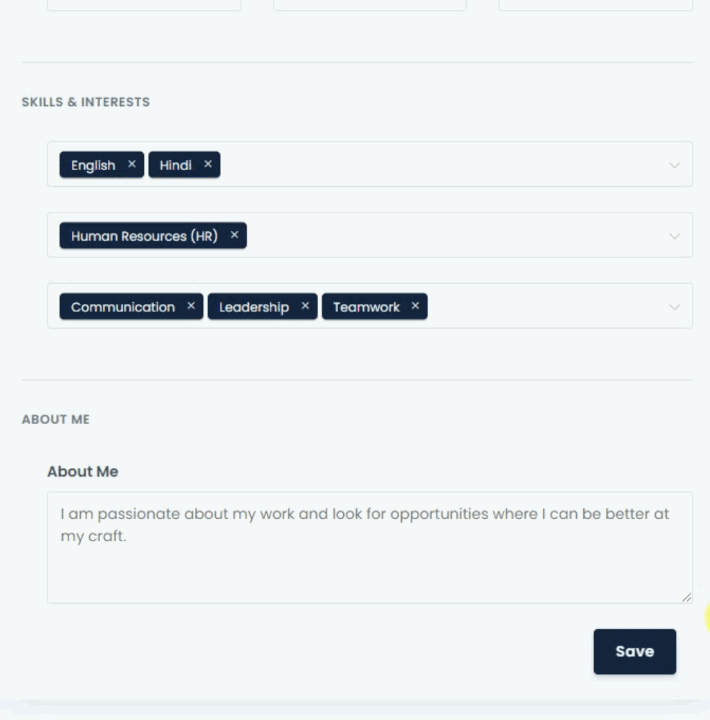Remove the Leadership skill tag

305,306
